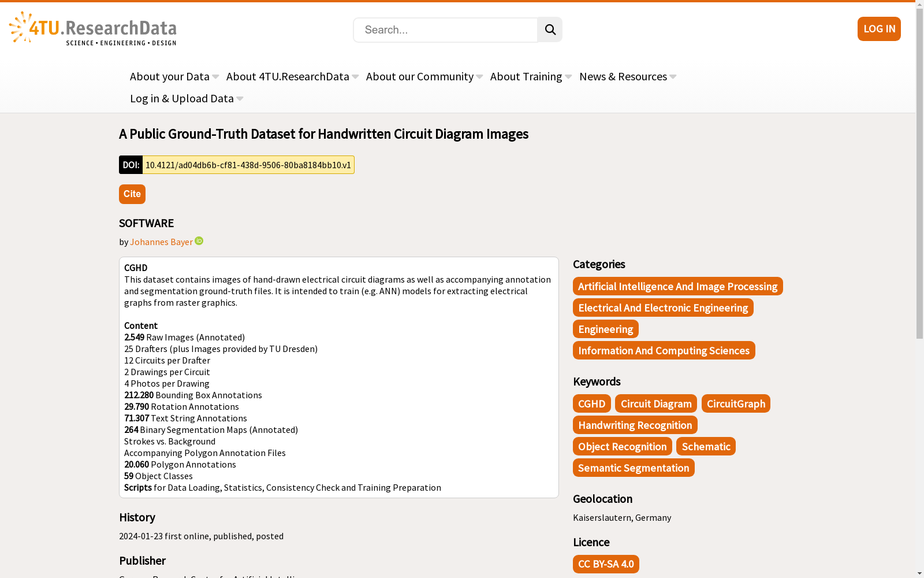Click the LOG IN button

click(x=879, y=29)
